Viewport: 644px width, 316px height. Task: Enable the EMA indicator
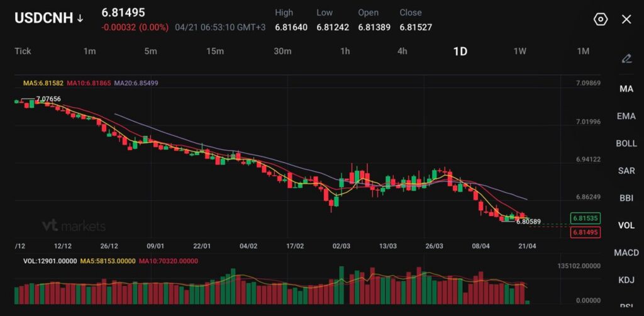(626, 116)
